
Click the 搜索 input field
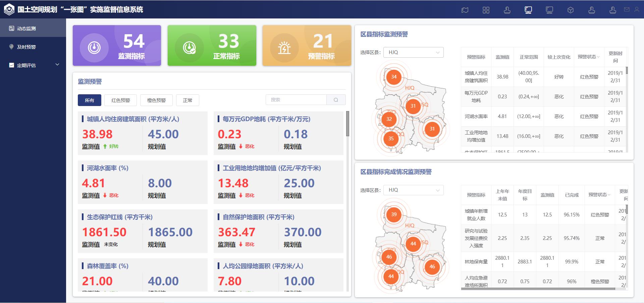click(296, 100)
